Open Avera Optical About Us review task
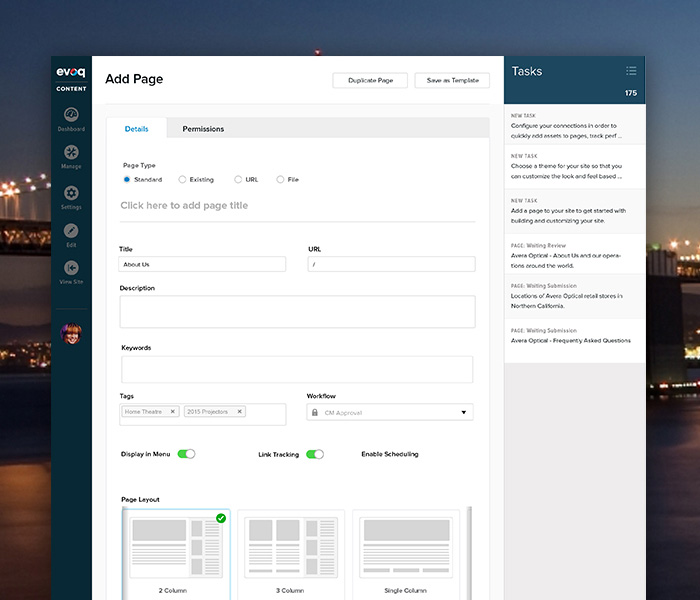The width and height of the screenshot is (700, 600). click(575, 256)
